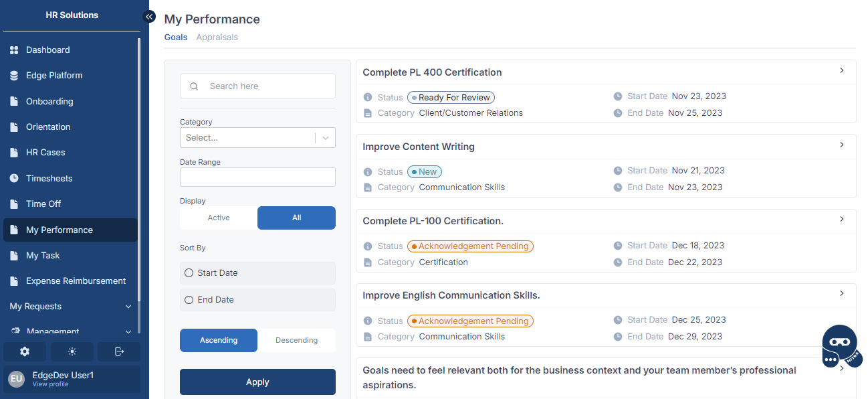Open settings gear icon in sidebar footer
The image size is (868, 399).
(x=25, y=351)
